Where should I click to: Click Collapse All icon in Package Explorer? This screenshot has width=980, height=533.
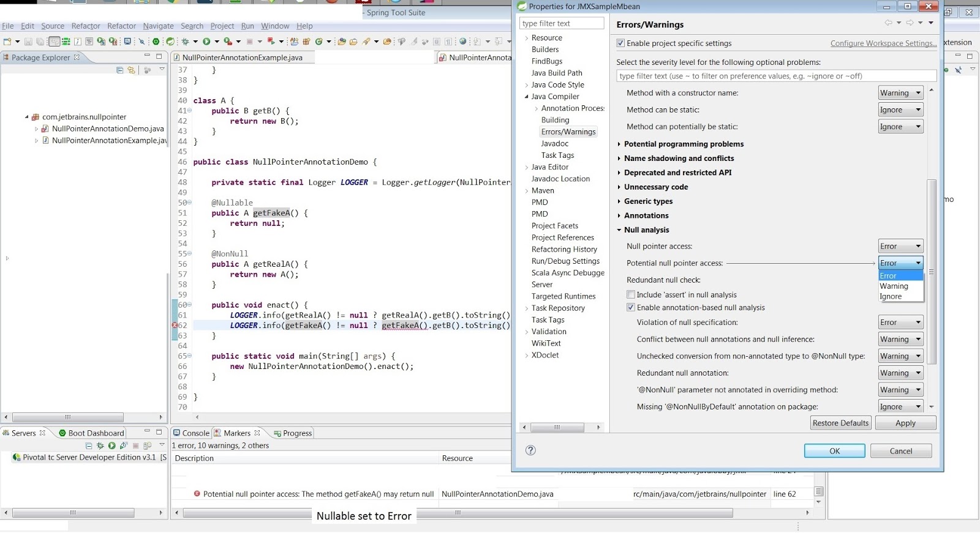point(120,70)
